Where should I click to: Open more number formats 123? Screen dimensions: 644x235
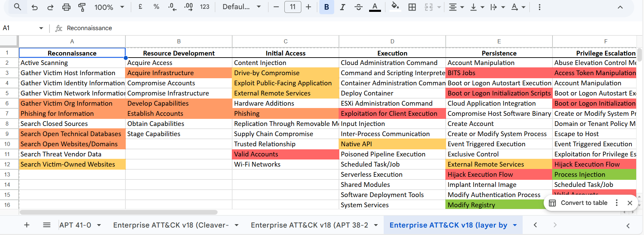pos(205,7)
